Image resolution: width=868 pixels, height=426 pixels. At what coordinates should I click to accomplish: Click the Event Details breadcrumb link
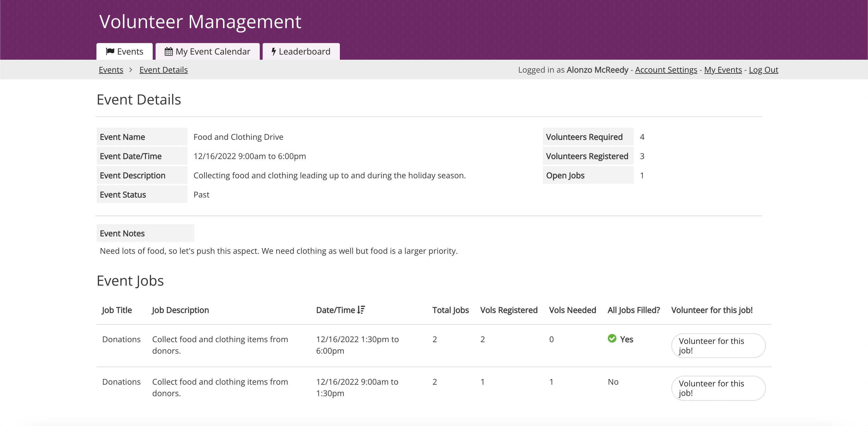click(x=163, y=69)
